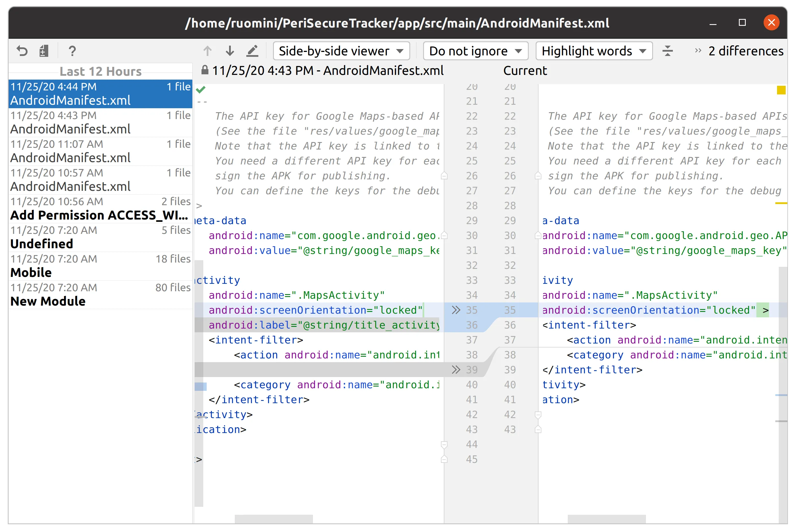The image size is (796, 532).
Task: Click the yellow inspection status square
Action: (x=781, y=90)
